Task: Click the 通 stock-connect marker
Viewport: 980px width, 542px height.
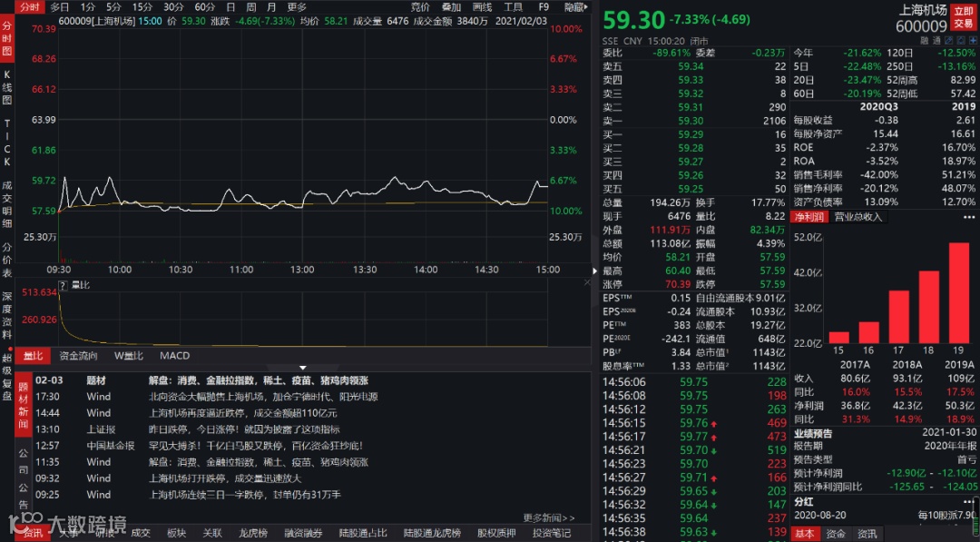Action: coord(936,40)
